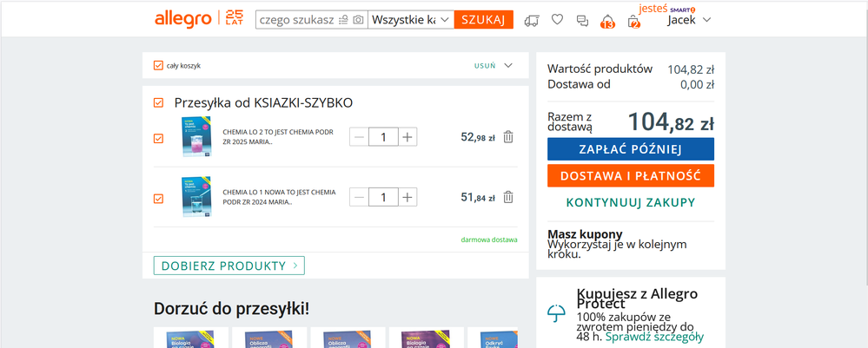Image resolution: width=868 pixels, height=348 pixels.
Task: Open 'CHEMIA LO 2 TO JEST CHEMIA' product title
Action: pos(278,136)
